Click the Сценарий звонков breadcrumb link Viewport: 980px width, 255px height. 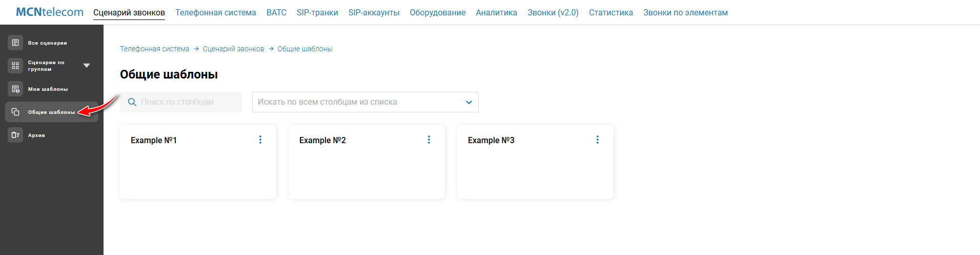234,49
